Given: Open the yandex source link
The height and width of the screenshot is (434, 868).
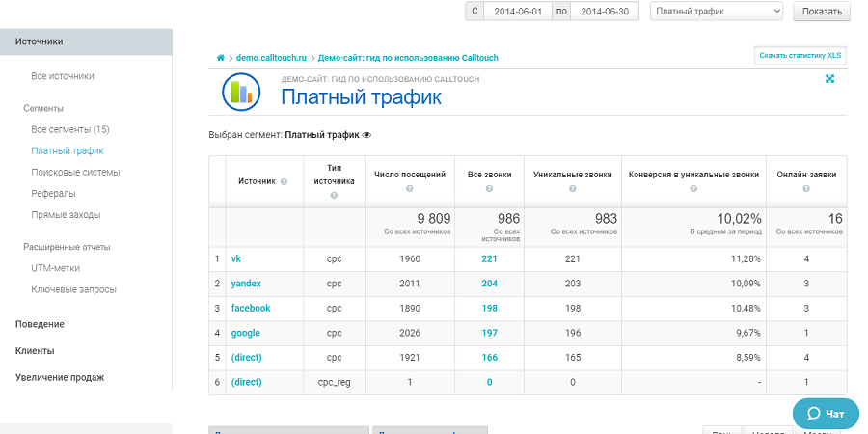Looking at the screenshot, I should pyautogui.click(x=246, y=284).
